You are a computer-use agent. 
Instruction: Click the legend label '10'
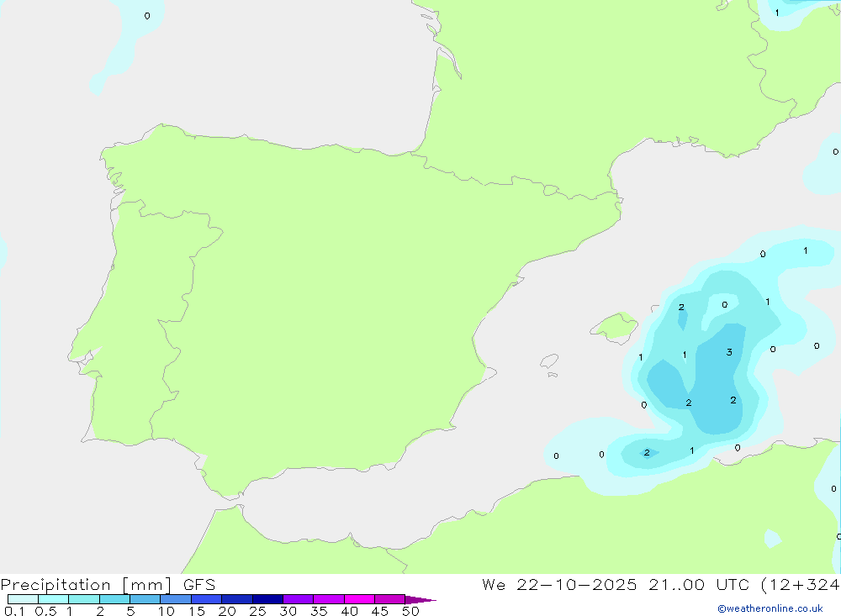pyautogui.click(x=166, y=611)
